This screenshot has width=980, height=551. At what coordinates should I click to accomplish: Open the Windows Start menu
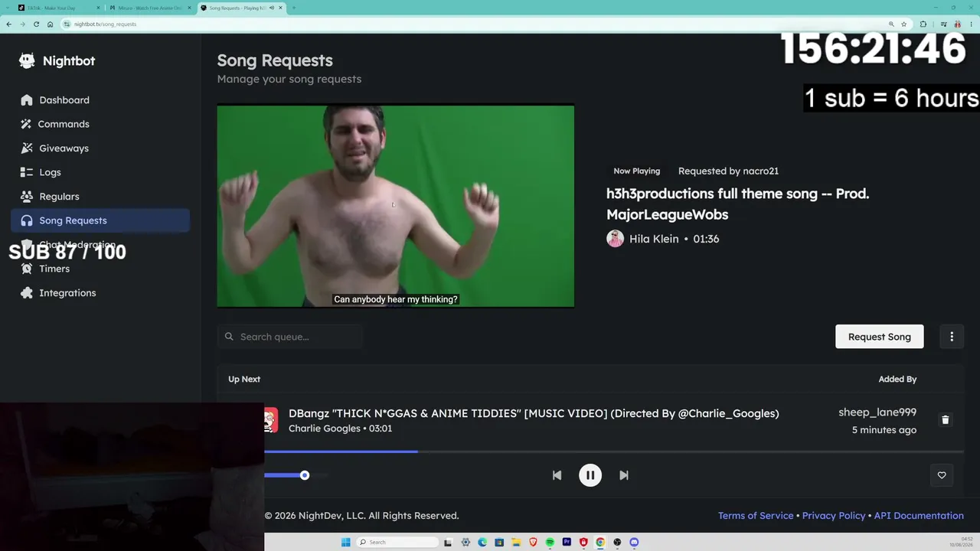[x=345, y=542]
